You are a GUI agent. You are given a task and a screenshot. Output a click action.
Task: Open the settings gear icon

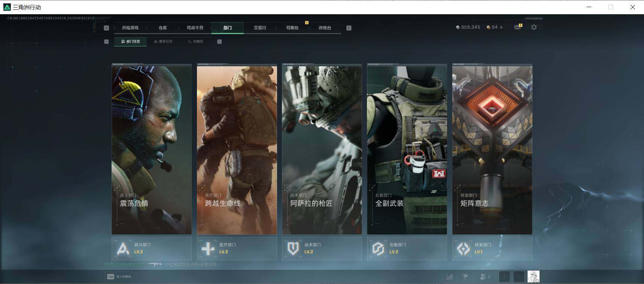tap(534, 27)
